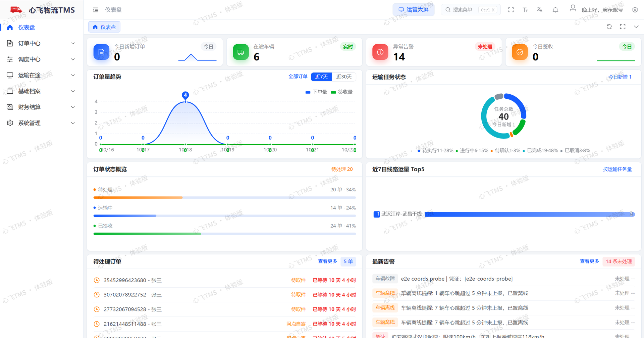Expand the 基础档案 menu

pos(41,91)
